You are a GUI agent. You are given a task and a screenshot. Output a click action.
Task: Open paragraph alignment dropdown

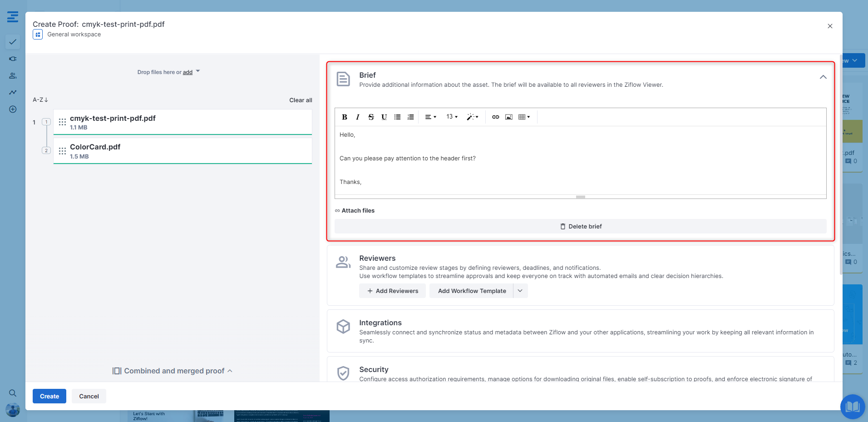[x=430, y=117]
